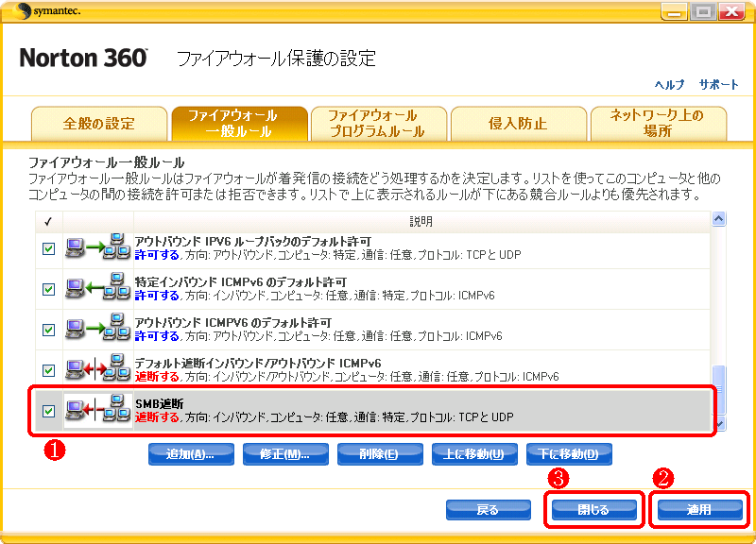Open the 侵入防止 tab

click(517, 124)
